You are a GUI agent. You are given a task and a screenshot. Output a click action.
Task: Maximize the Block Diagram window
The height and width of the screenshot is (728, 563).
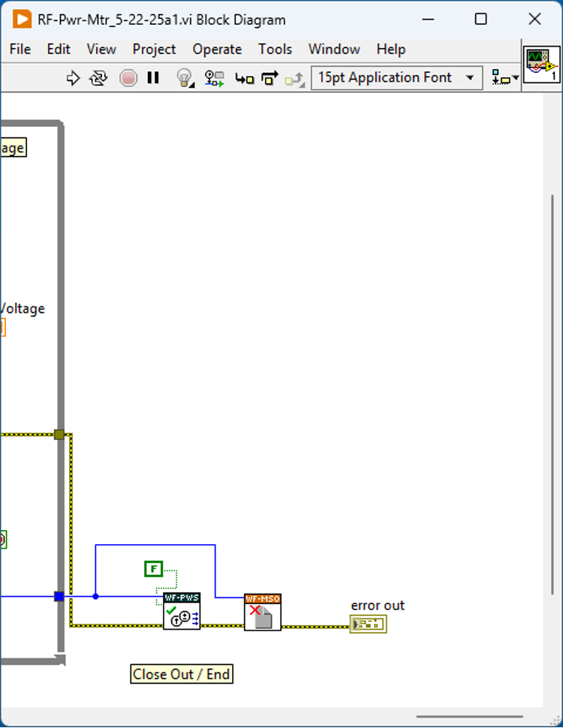(480, 19)
